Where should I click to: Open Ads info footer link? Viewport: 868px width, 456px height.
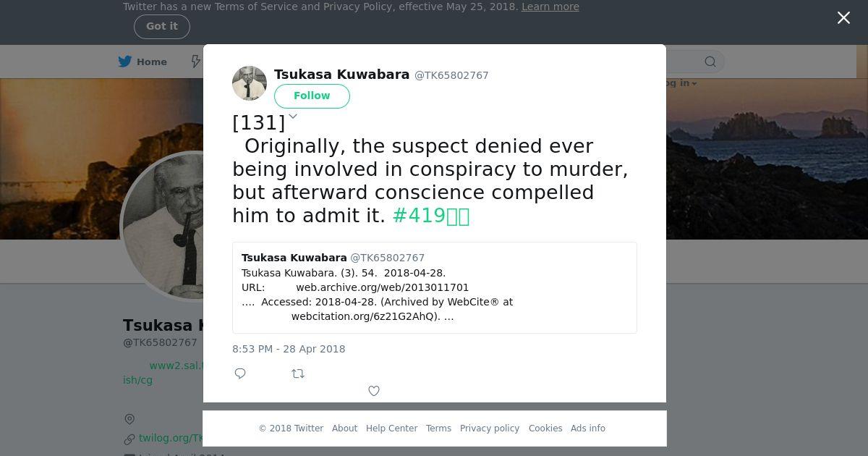(x=588, y=428)
